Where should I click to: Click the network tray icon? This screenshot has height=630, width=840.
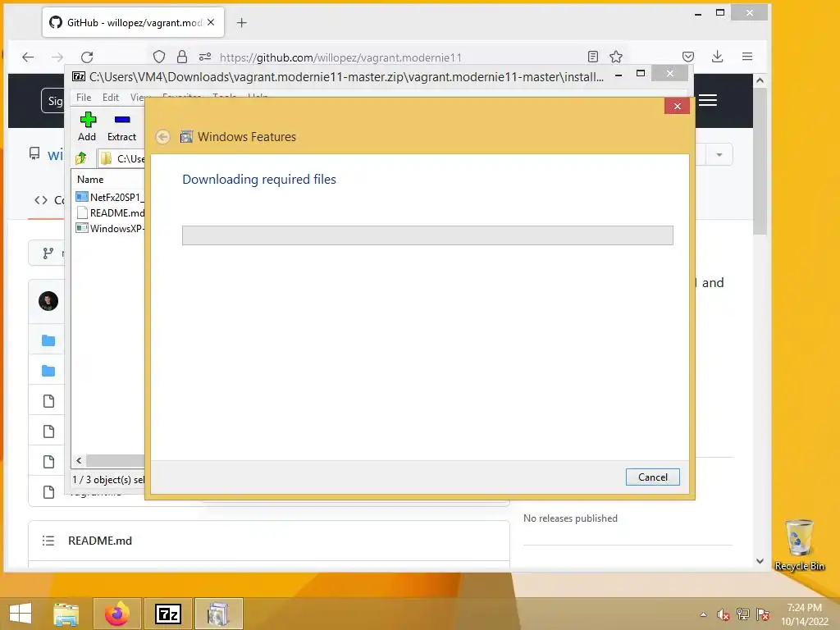click(743, 614)
